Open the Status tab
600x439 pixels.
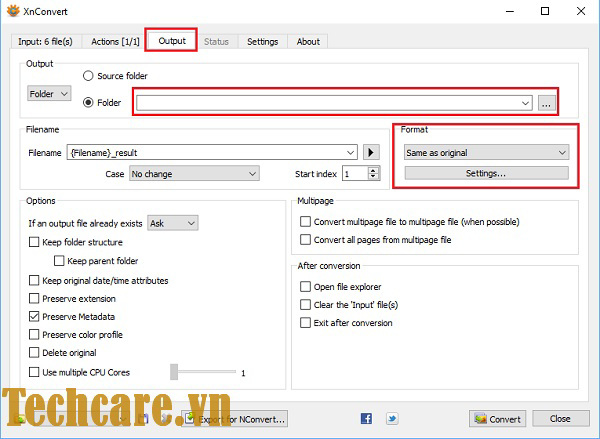[x=216, y=41]
